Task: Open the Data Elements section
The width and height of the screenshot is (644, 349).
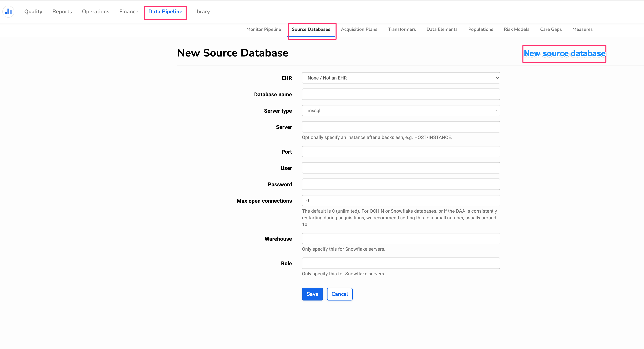Action: click(442, 29)
